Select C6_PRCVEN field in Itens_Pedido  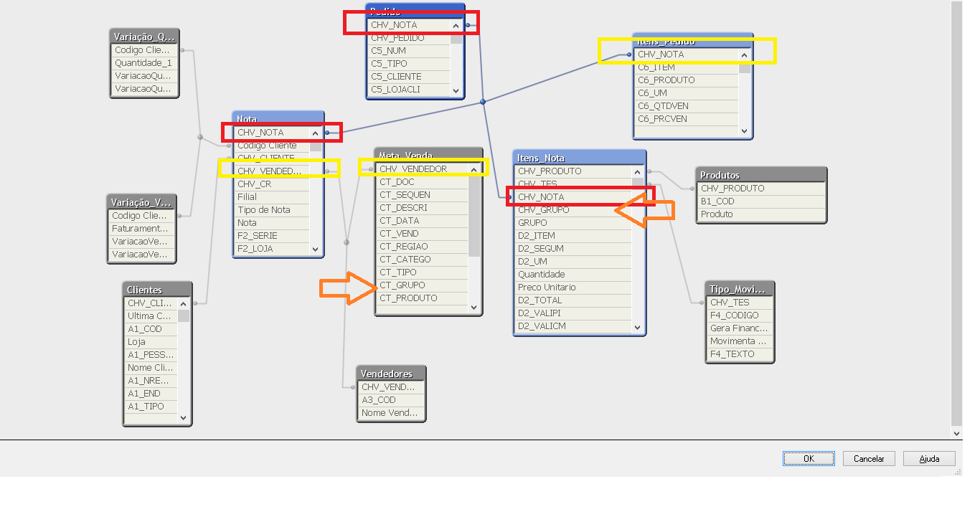tap(687, 119)
